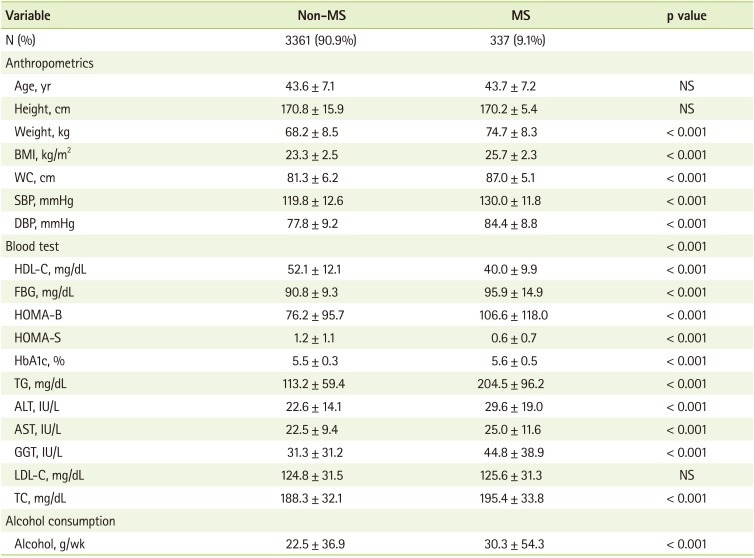Screen dimensions: 754x558
Task: Click the NS p value for Height
Action: click(686, 108)
